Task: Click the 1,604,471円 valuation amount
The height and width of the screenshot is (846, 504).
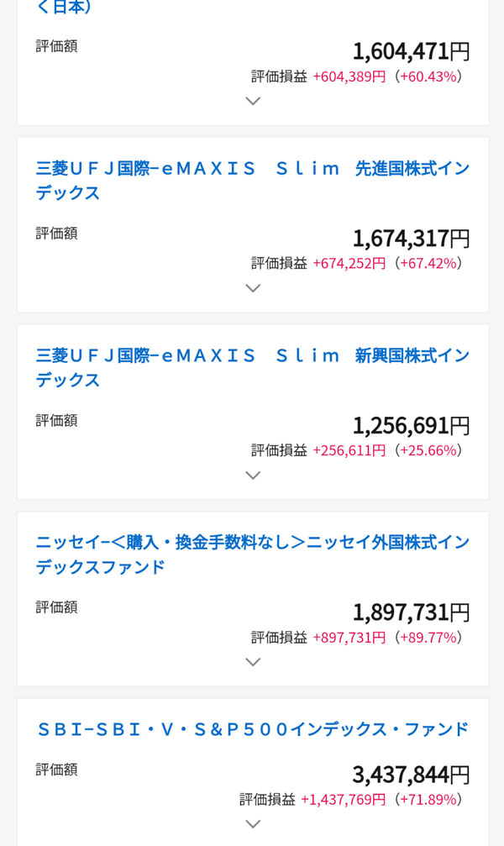Action: (411, 51)
